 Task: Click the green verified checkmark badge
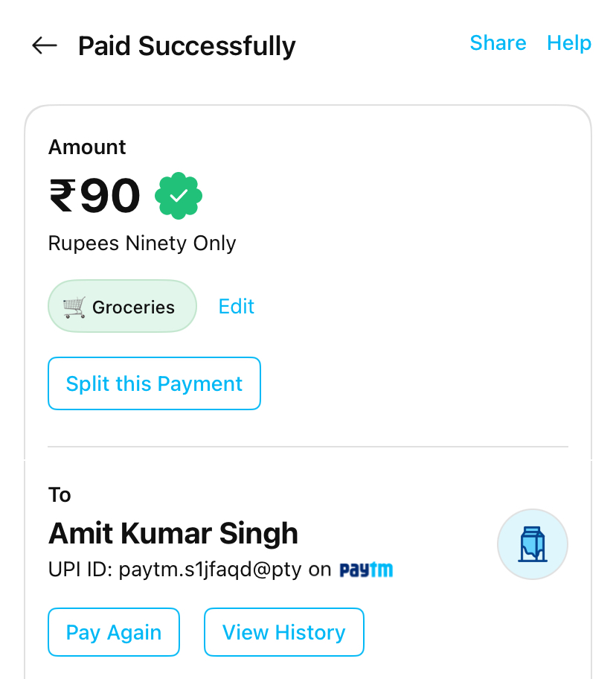[x=179, y=196]
